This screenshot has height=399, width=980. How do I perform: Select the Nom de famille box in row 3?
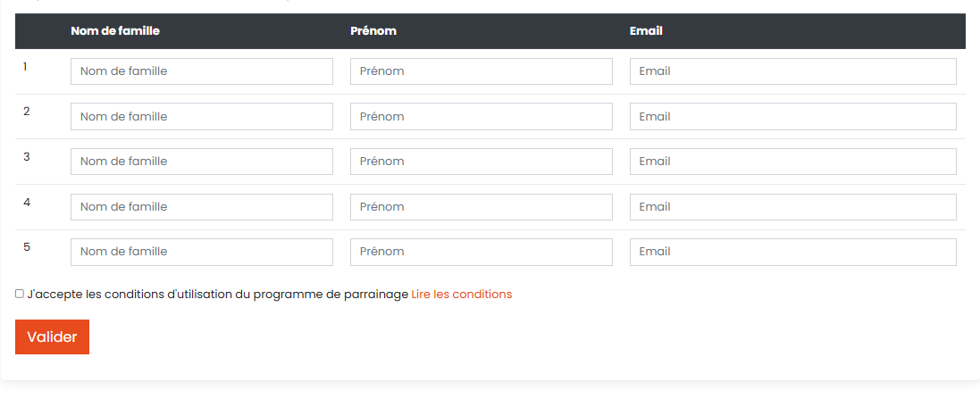(201, 162)
